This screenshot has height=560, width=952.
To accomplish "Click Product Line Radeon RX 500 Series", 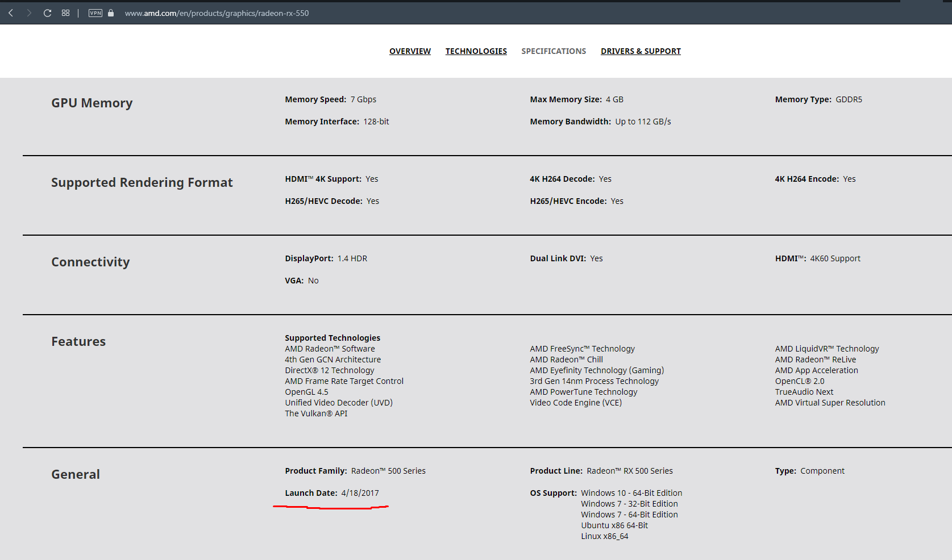I will pos(601,471).
